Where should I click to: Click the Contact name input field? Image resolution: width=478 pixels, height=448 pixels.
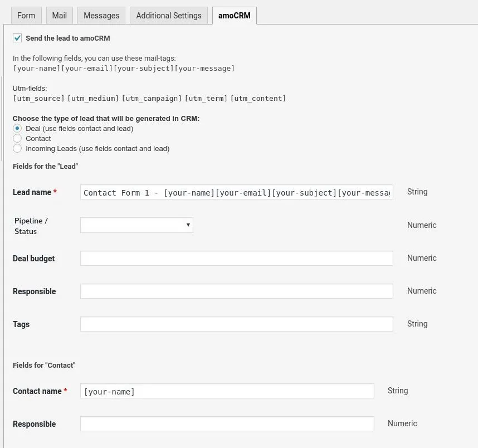coord(227,391)
